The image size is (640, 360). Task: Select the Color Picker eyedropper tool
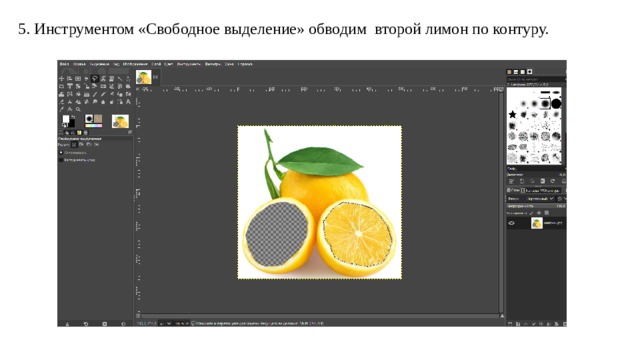(61, 109)
